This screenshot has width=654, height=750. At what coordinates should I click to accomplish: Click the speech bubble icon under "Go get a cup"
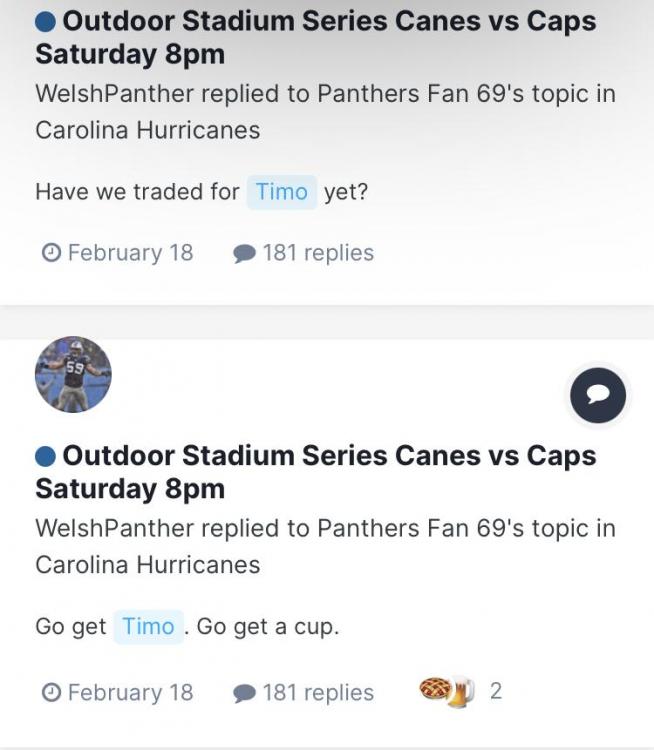243,693
